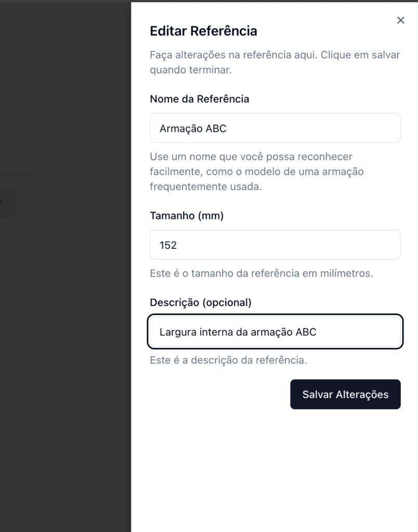
Task: Click the Armação ABC text value
Action: [x=192, y=128]
